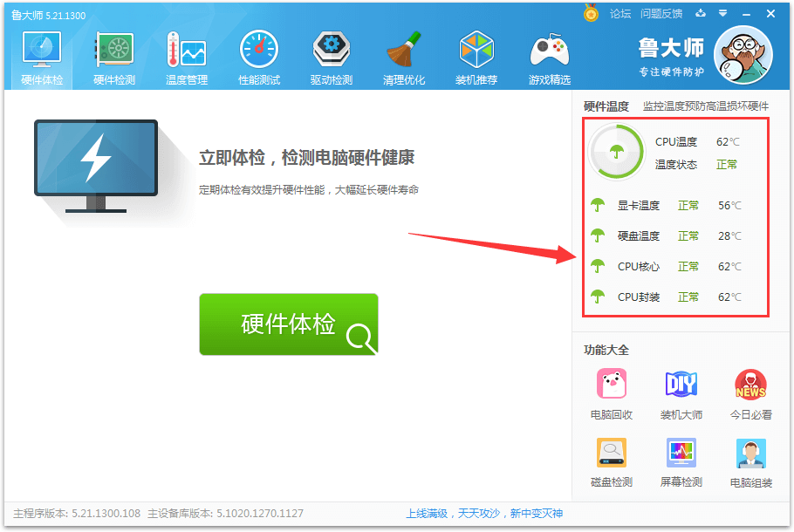Open the 清理优化 broom cleanup icon
This screenshot has width=794, height=532.
(404, 58)
